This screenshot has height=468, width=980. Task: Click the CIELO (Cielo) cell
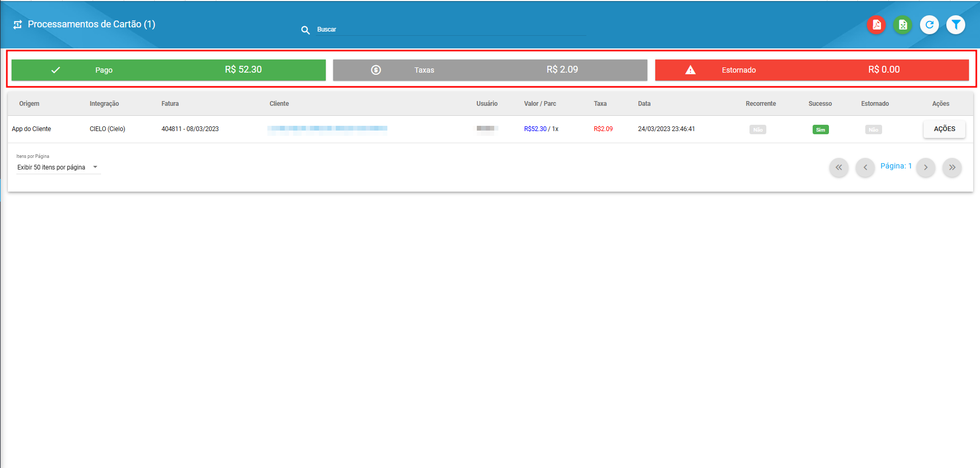pyautogui.click(x=107, y=129)
